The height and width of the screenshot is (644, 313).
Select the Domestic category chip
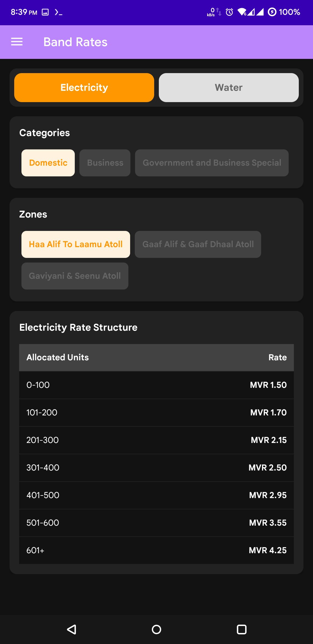point(48,163)
